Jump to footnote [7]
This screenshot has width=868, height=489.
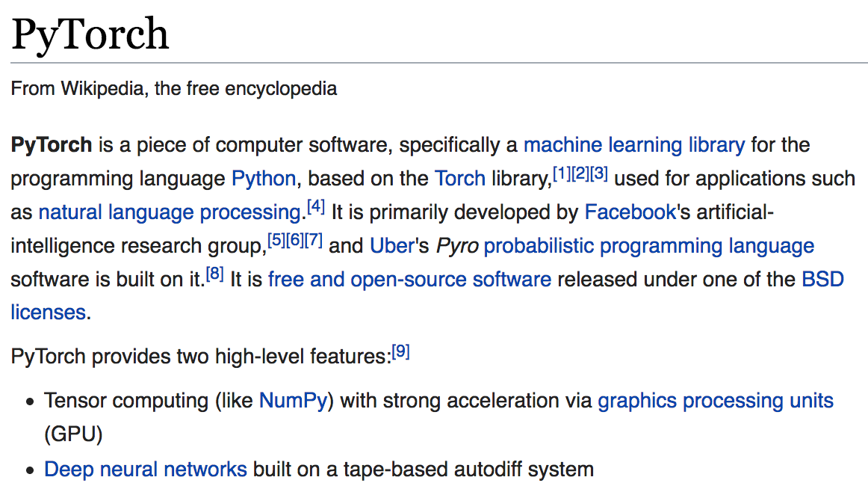coord(313,240)
